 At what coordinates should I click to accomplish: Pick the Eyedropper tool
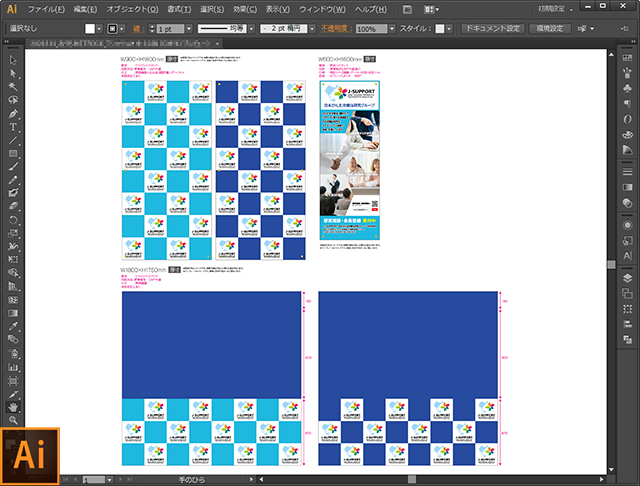13,326
